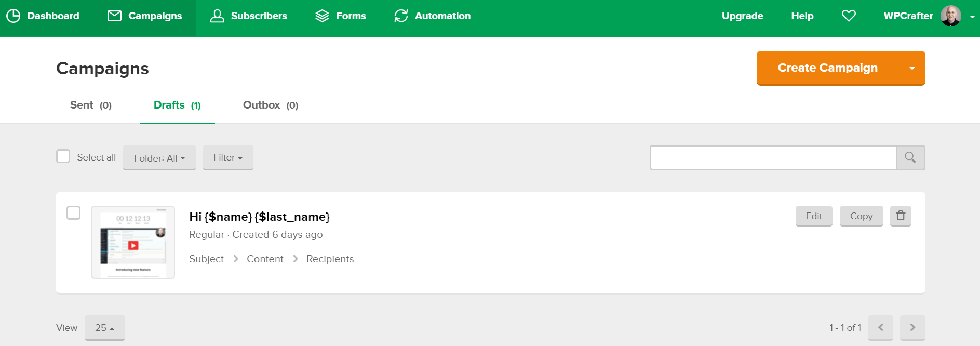This screenshot has height=346, width=980.
Task: Expand Create Campaign arrow menu
Action: (912, 68)
